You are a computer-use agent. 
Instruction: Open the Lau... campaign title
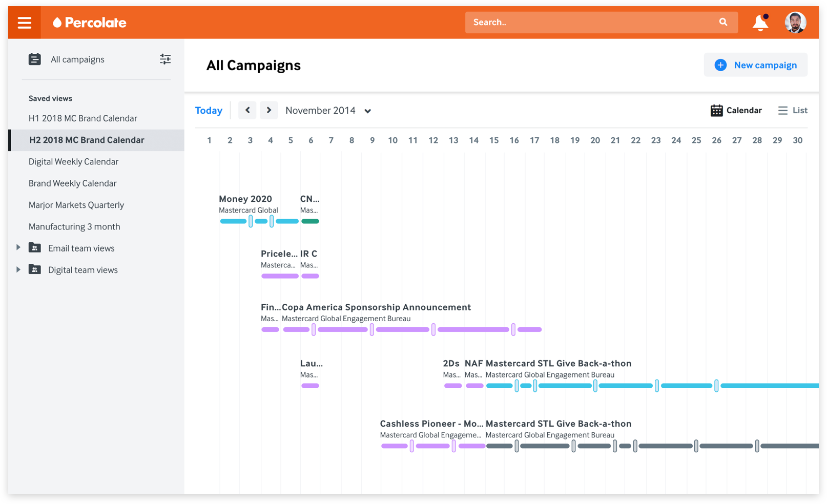click(312, 364)
